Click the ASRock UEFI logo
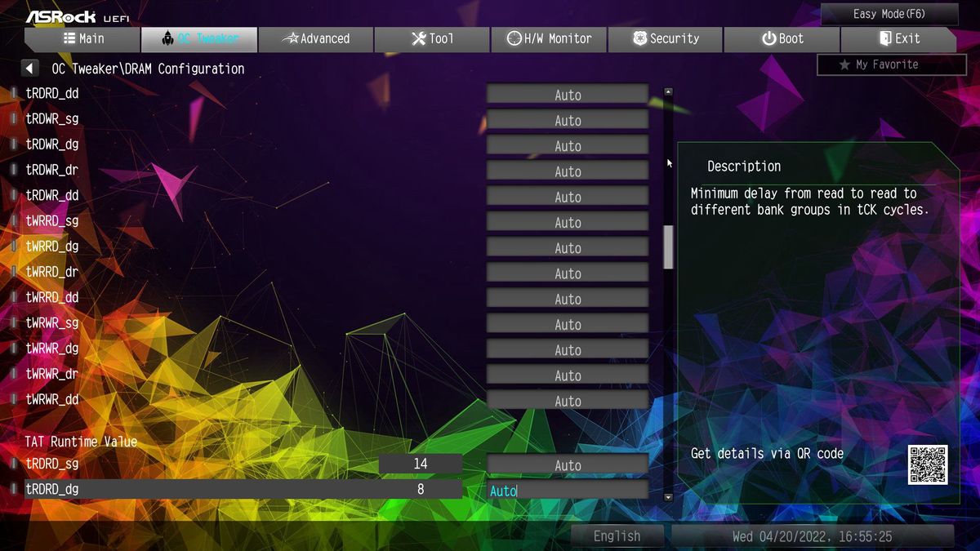The height and width of the screenshot is (551, 980). [x=77, y=16]
